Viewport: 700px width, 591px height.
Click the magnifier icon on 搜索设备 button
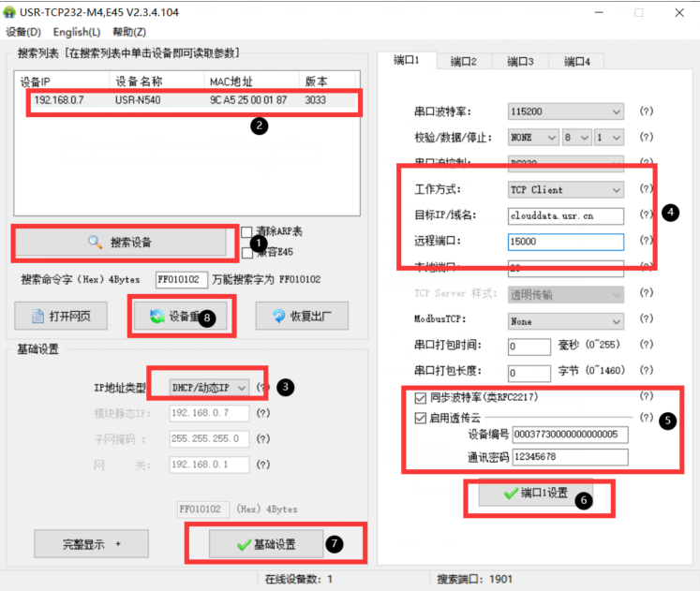[x=95, y=243]
